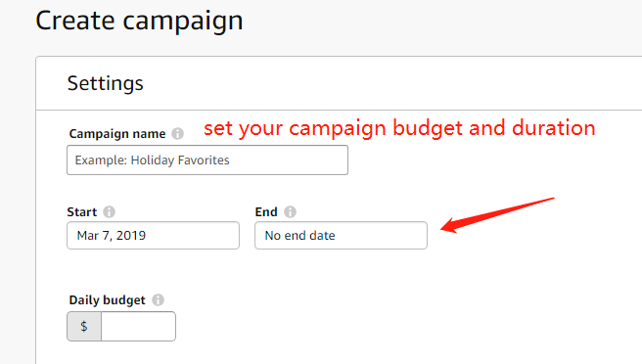Click the End field label

(x=266, y=212)
